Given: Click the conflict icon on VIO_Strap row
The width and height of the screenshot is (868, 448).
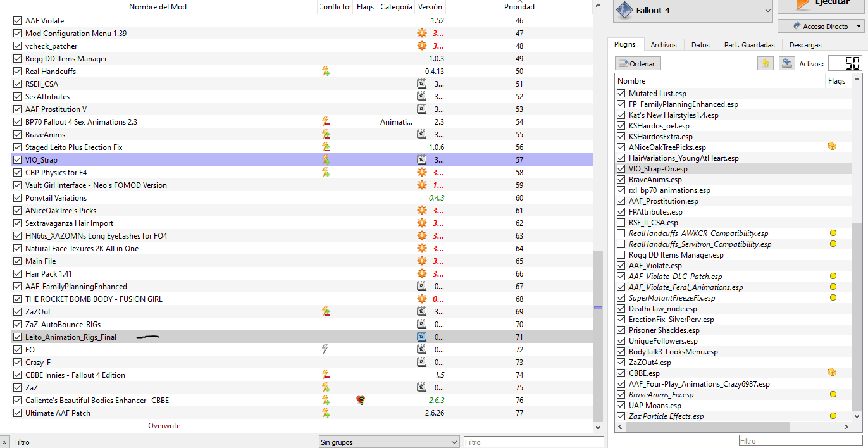Looking at the screenshot, I should click(x=326, y=160).
